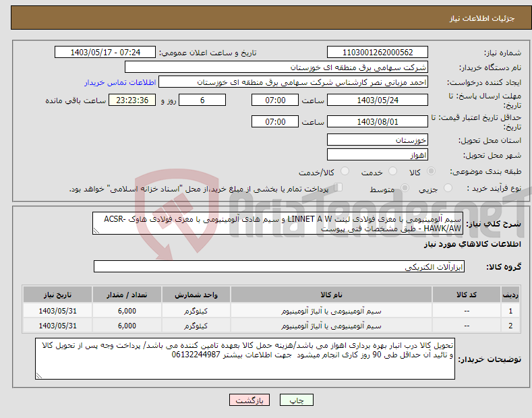532x418 pixels.
Task: Toggle the Islamic treasury payment checkbox
Action: 338,187
